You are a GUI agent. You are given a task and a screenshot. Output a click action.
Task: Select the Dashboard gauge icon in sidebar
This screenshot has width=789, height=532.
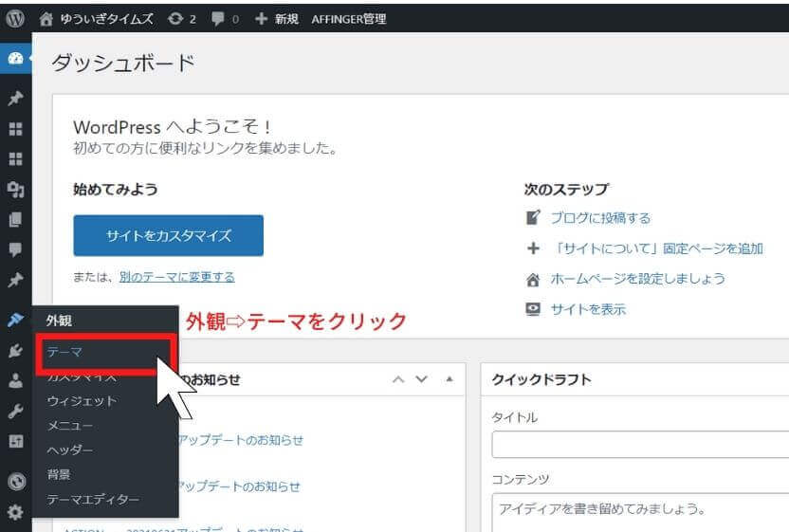[x=15, y=59]
